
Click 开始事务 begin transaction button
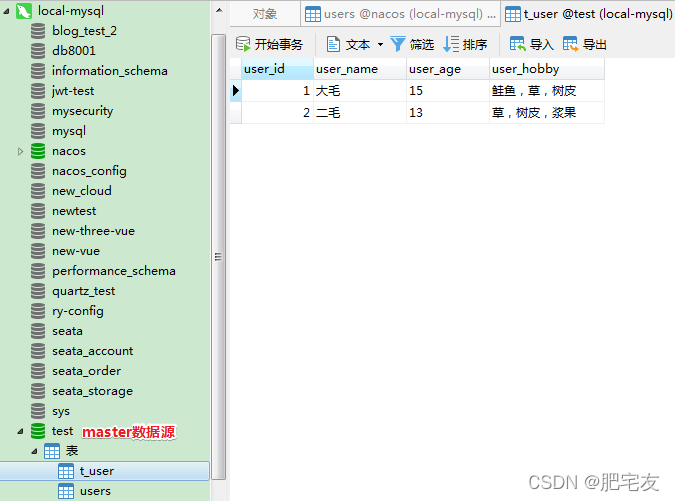pos(269,44)
